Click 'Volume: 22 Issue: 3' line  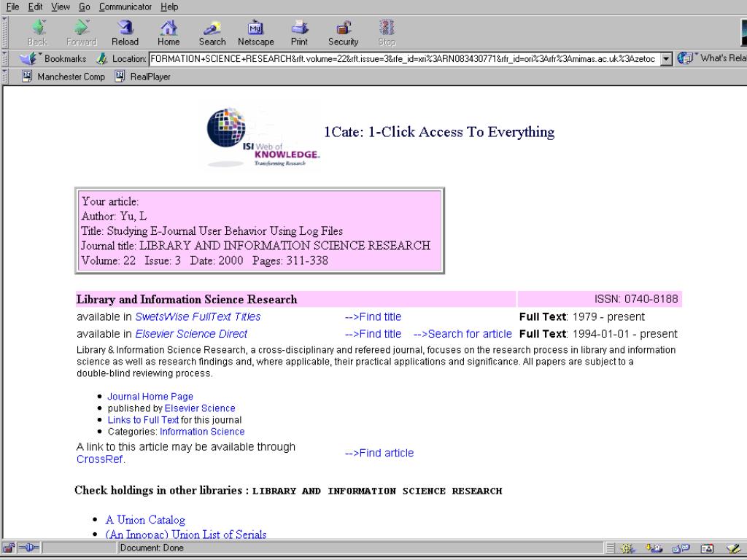[205, 260]
